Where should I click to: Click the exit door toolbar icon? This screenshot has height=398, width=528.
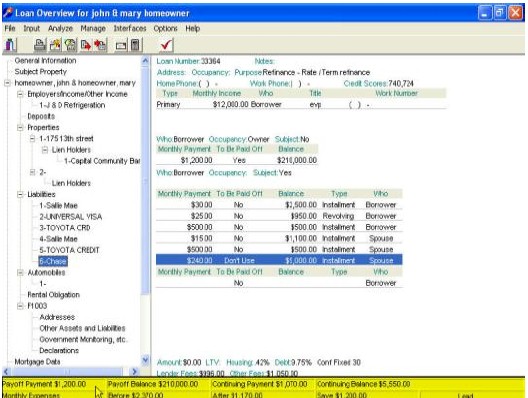[x=10, y=44]
